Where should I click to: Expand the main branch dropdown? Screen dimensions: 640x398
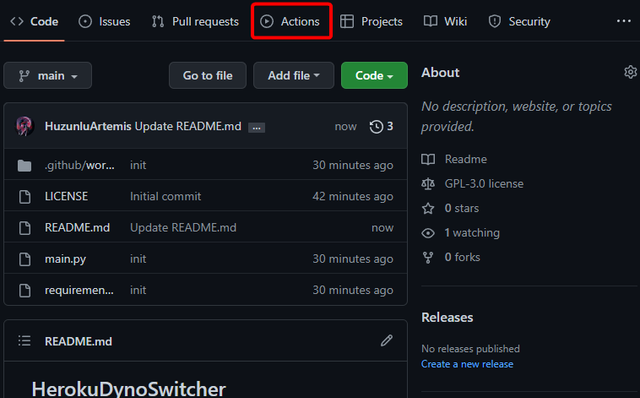tap(48, 76)
